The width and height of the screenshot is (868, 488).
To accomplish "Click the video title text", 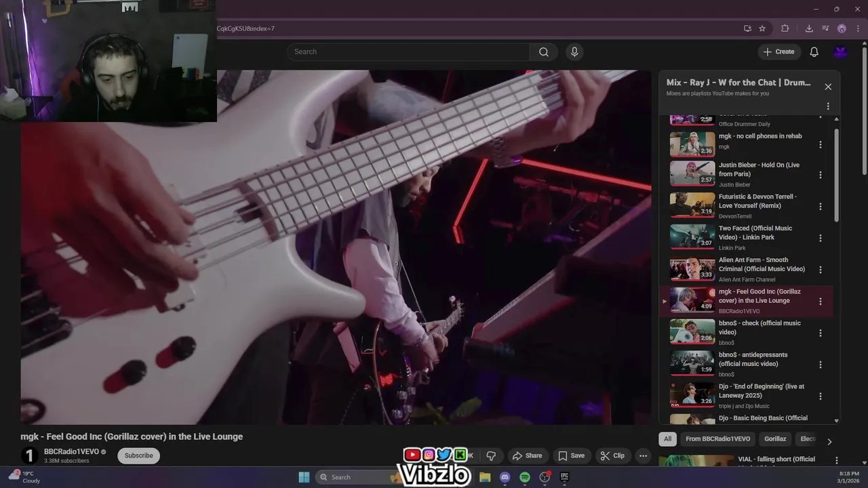I will (x=132, y=436).
